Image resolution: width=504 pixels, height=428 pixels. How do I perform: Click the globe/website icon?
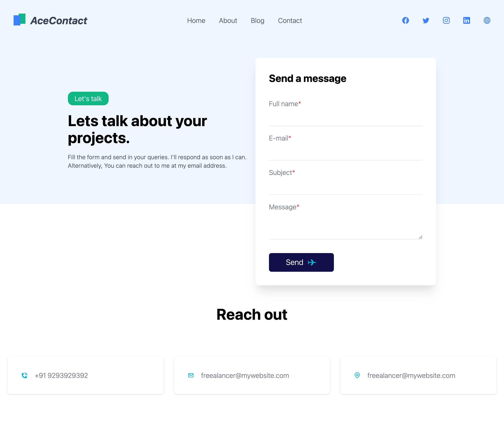487,20
